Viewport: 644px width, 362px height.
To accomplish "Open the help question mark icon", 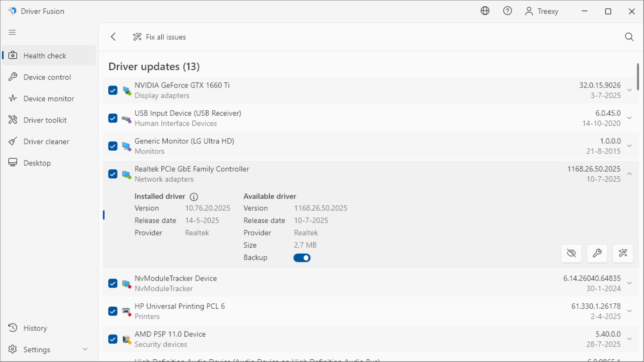I will [x=507, y=11].
